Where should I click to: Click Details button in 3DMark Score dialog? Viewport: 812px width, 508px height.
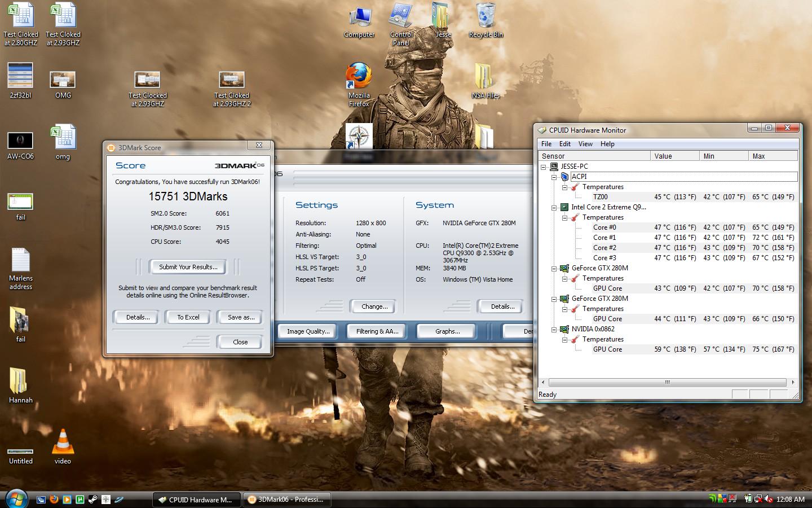[x=138, y=317]
